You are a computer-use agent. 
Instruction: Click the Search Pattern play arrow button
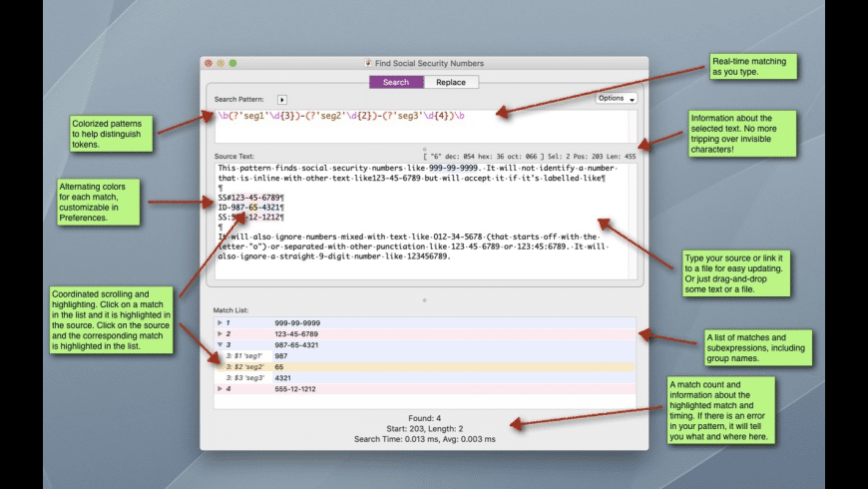tap(282, 100)
